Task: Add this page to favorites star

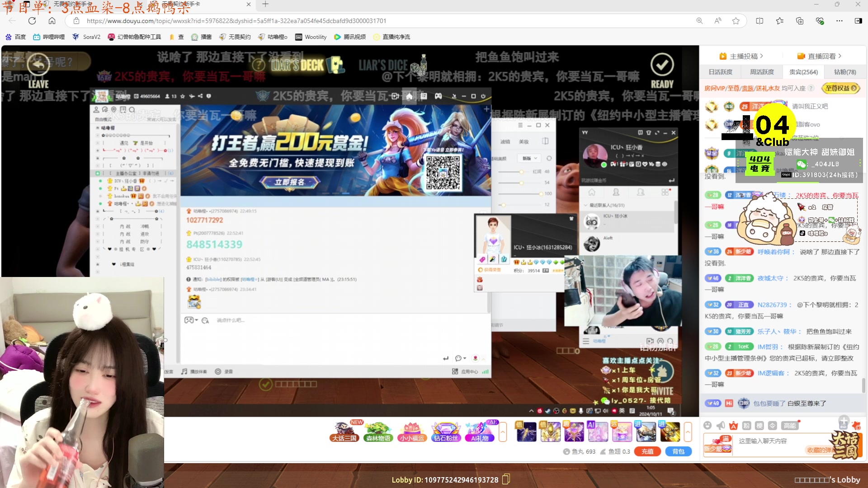Action: (736, 21)
